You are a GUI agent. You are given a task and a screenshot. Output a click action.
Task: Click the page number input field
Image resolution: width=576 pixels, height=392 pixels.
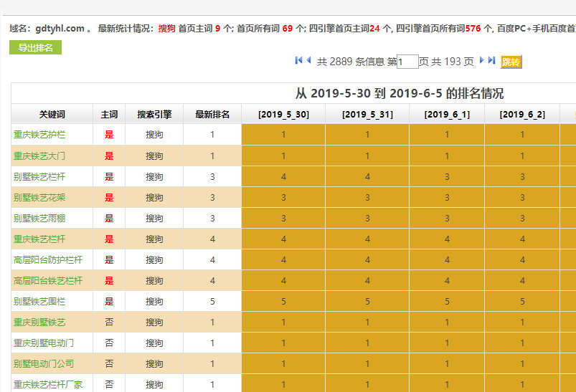point(407,62)
